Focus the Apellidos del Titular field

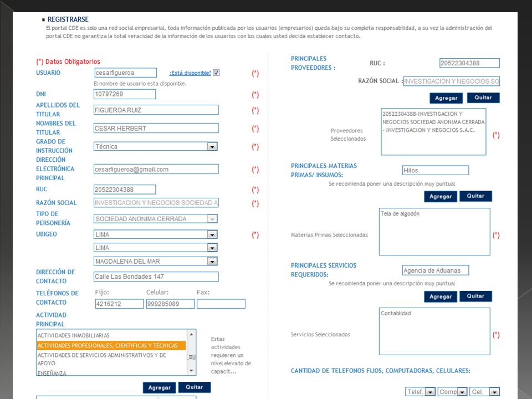coord(156,110)
